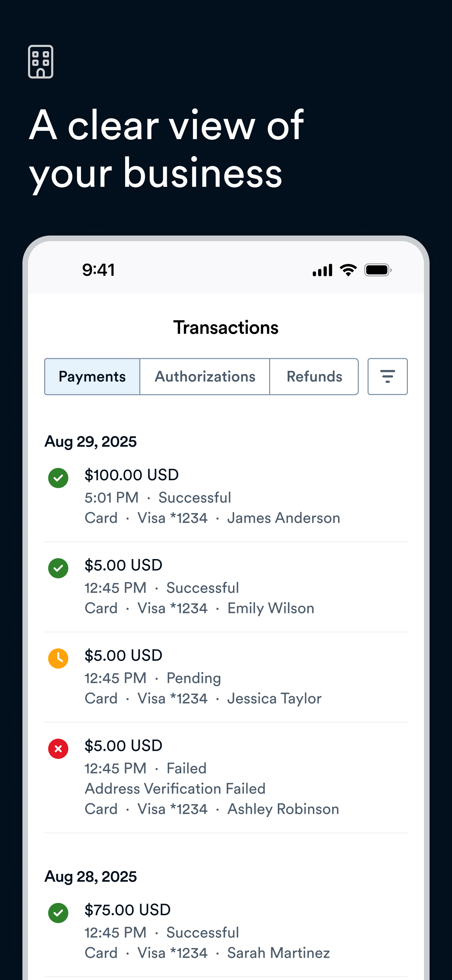The width and height of the screenshot is (452, 980).
Task: Click the orange pending clock icon
Action: [58, 658]
